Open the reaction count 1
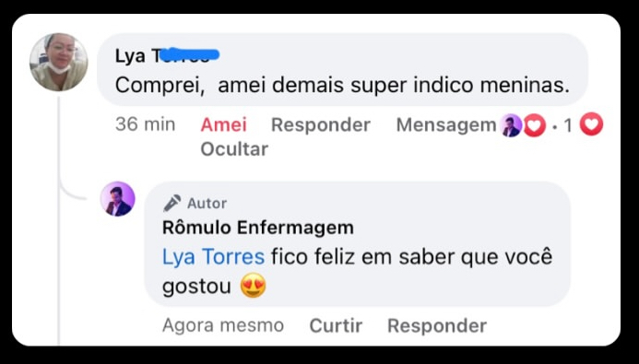639x364 pixels. click(568, 126)
